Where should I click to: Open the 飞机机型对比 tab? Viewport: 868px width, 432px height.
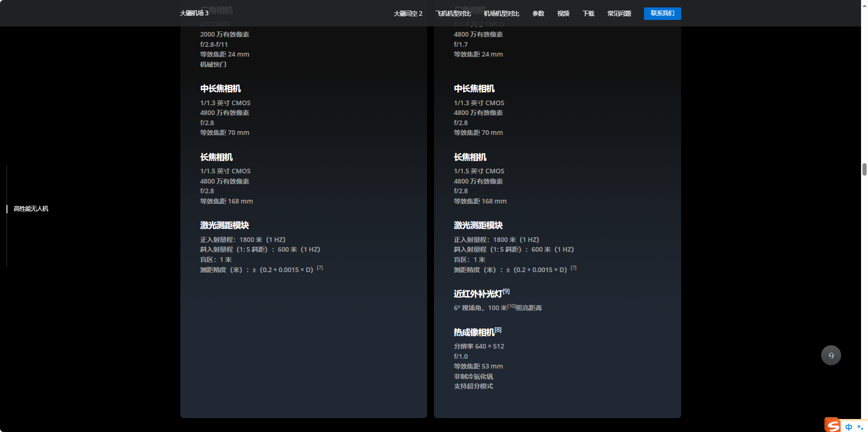[453, 13]
